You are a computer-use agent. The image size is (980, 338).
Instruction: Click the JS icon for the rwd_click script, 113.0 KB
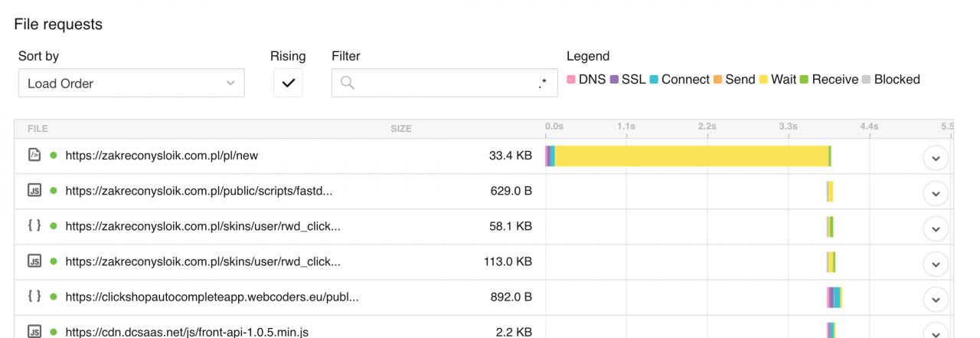click(x=34, y=261)
